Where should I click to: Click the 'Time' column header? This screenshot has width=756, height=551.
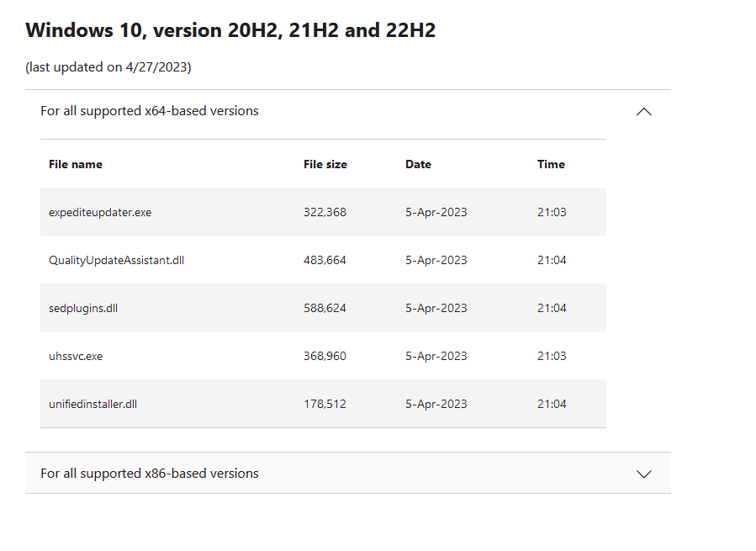click(551, 164)
